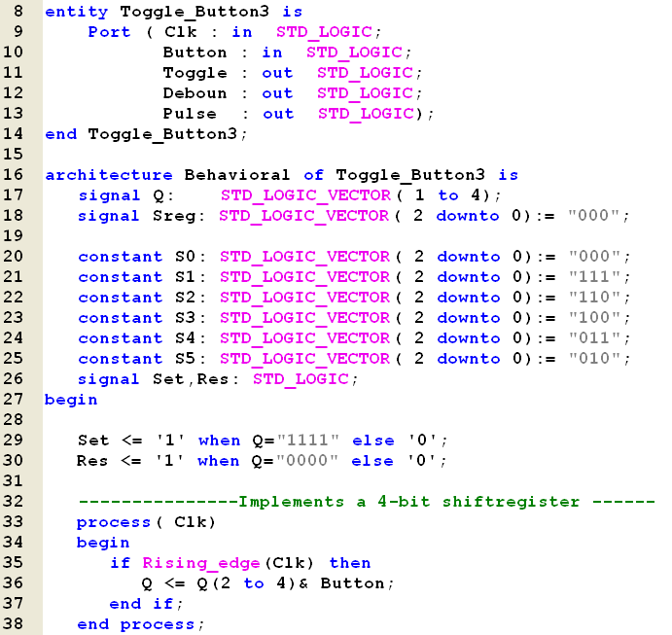
Task: Click the 'begin' keyword on line 34
Action: (x=103, y=544)
